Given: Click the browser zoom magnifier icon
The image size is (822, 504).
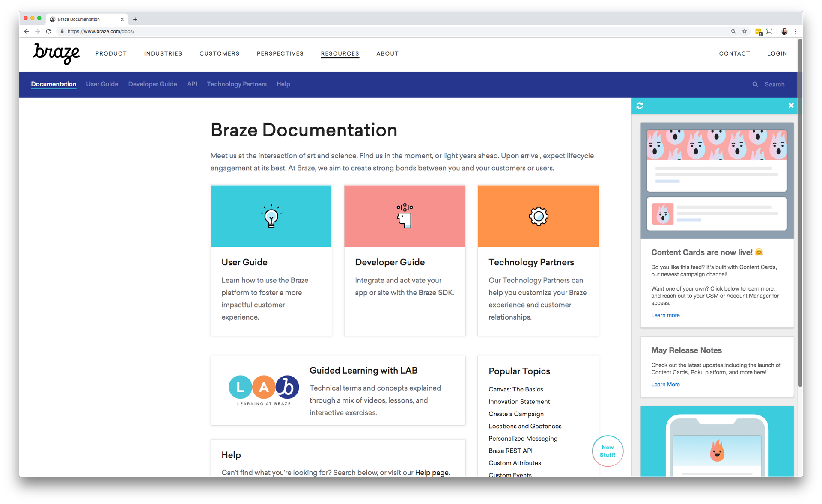Looking at the screenshot, I should 733,31.
